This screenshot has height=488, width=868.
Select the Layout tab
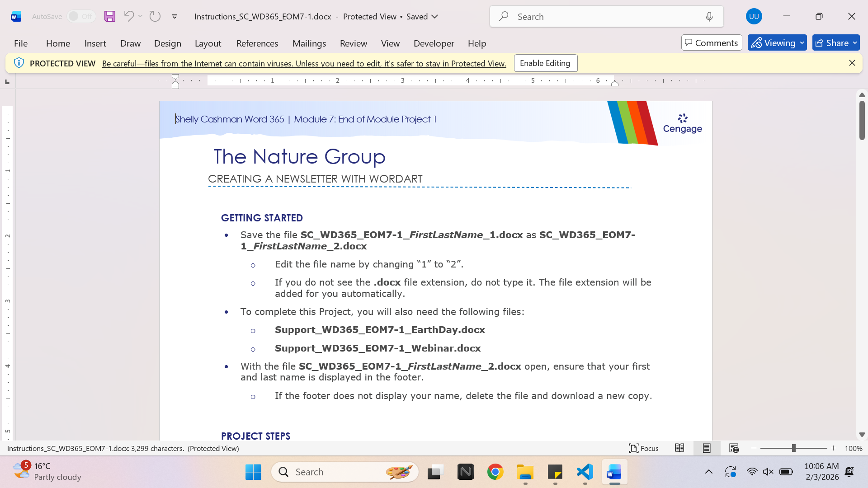tap(208, 43)
